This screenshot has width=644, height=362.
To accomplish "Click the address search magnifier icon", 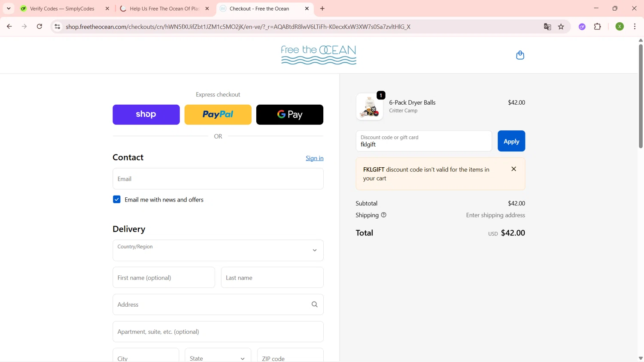I will tap(315, 305).
